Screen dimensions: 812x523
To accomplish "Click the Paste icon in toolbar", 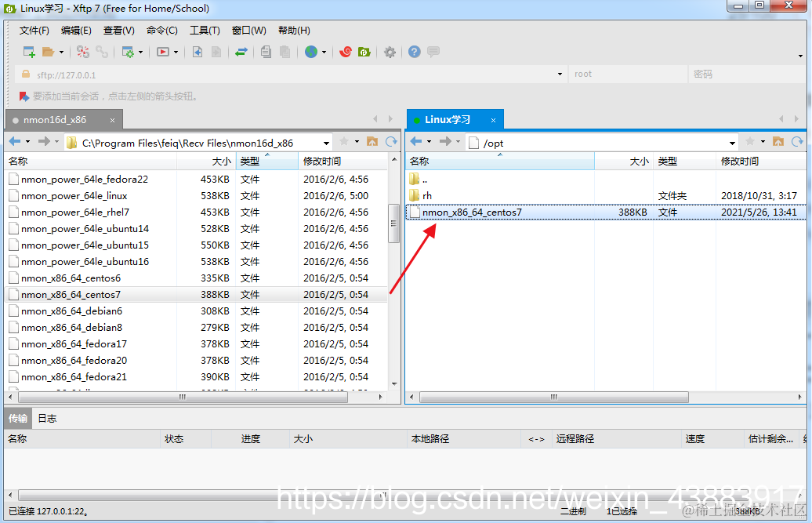I will pyautogui.click(x=285, y=52).
